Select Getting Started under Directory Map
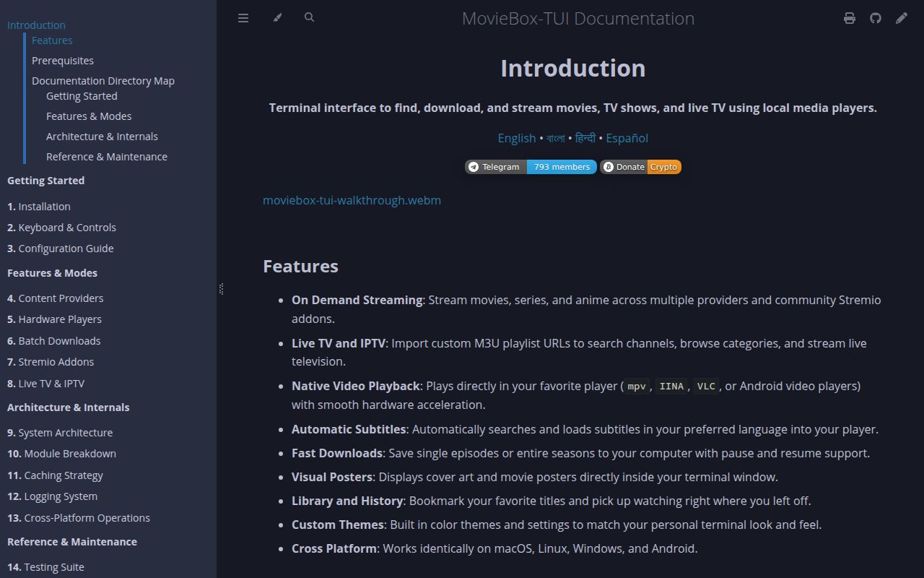Viewport: 924px width, 578px height. click(82, 96)
